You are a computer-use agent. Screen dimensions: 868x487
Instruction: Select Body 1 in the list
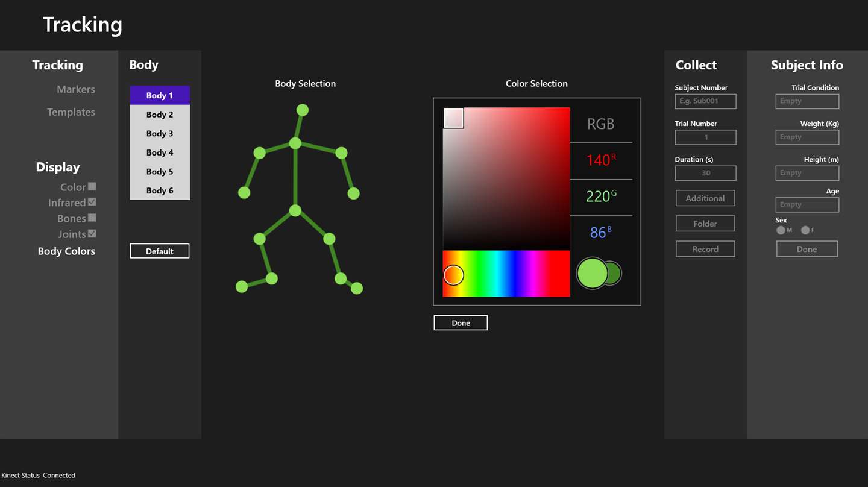[160, 95]
